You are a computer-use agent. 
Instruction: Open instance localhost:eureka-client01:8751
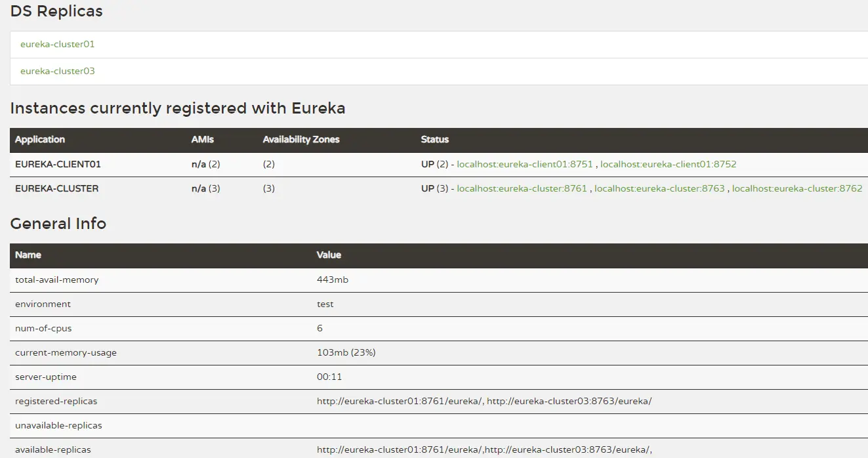pos(525,164)
